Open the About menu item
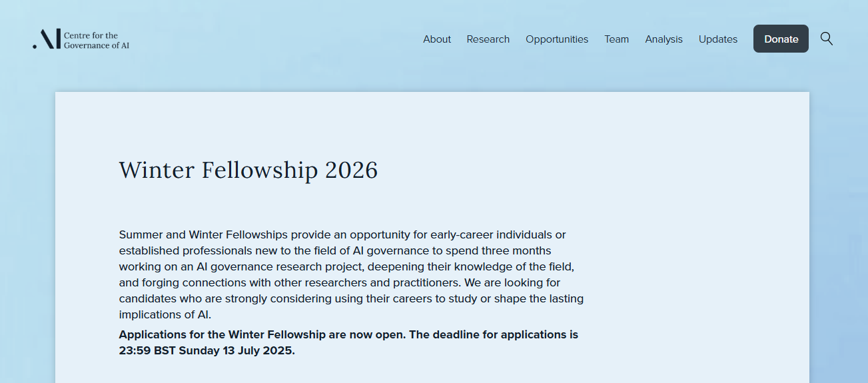The height and width of the screenshot is (383, 868). pos(437,39)
